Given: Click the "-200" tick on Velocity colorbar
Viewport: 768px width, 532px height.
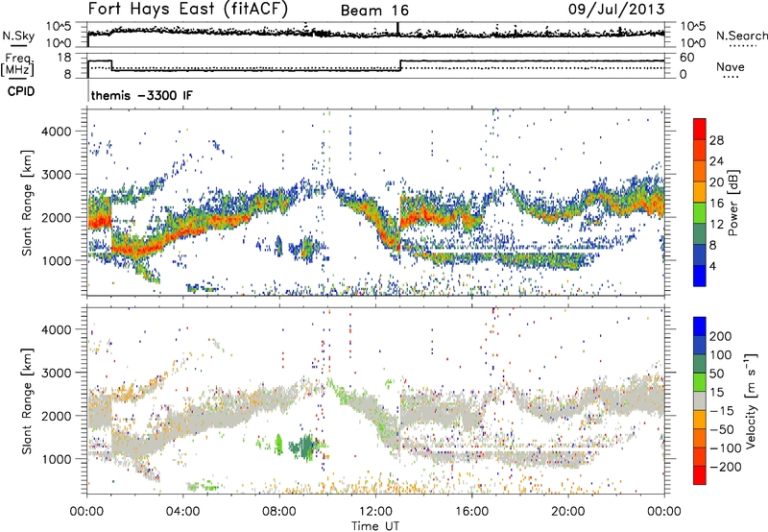Looking at the screenshot, I should coord(726,467).
